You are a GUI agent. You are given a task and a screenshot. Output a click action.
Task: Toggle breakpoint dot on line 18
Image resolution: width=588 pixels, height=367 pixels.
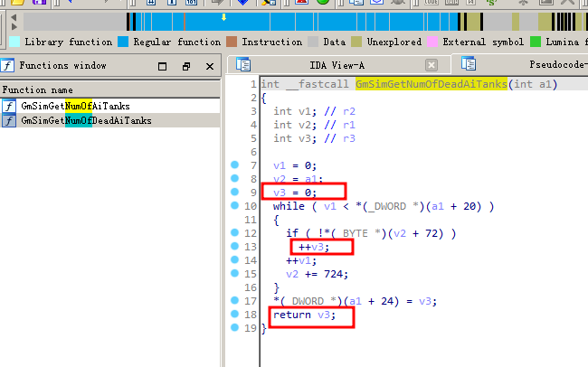click(235, 314)
